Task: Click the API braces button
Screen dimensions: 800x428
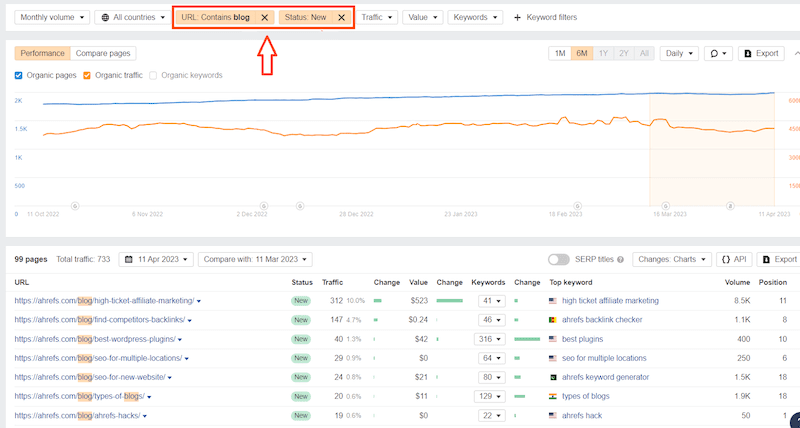Action: pos(734,259)
